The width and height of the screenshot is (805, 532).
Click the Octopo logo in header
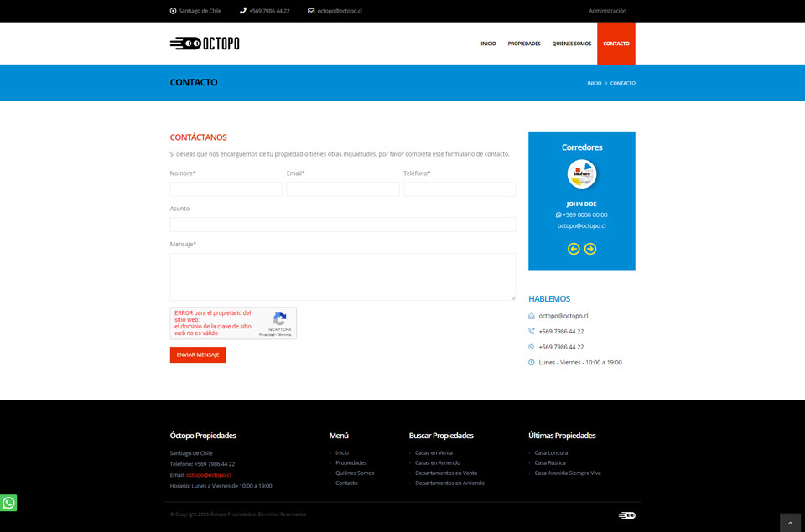pos(205,44)
